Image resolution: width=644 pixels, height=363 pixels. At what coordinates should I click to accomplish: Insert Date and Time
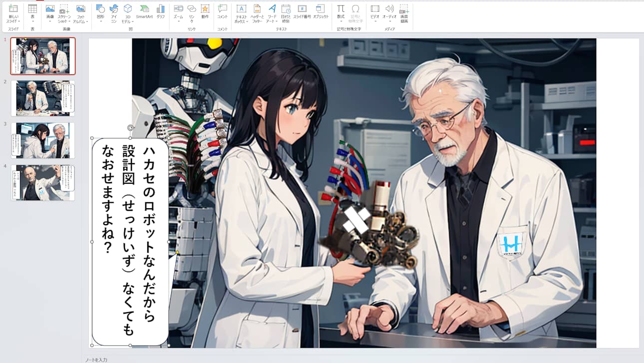(287, 12)
